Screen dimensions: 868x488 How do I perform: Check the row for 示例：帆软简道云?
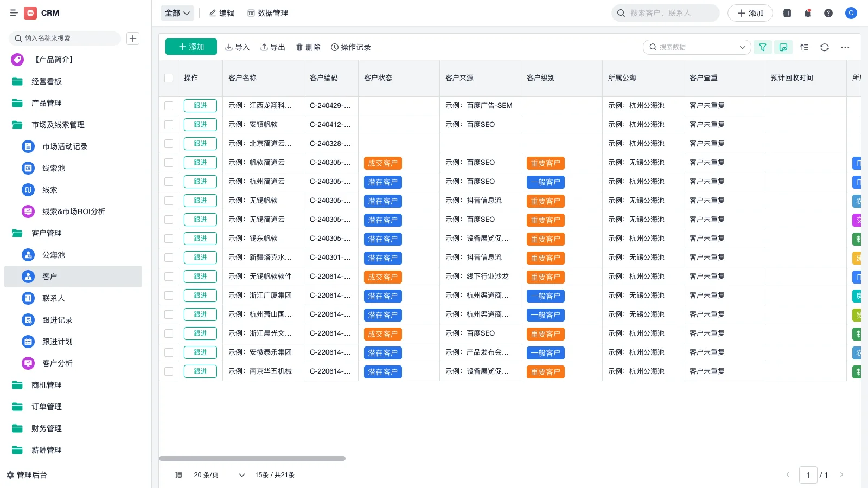click(169, 163)
